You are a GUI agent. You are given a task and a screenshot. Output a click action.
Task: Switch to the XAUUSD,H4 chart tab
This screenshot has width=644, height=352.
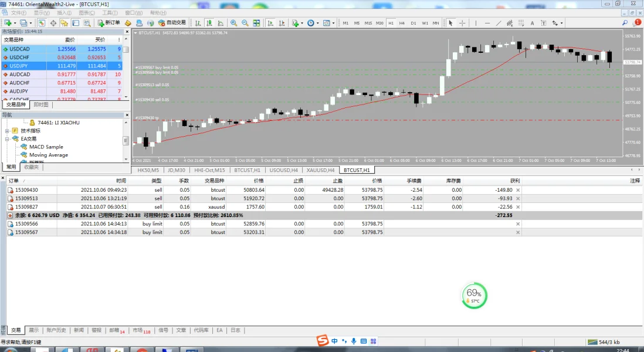pos(320,170)
